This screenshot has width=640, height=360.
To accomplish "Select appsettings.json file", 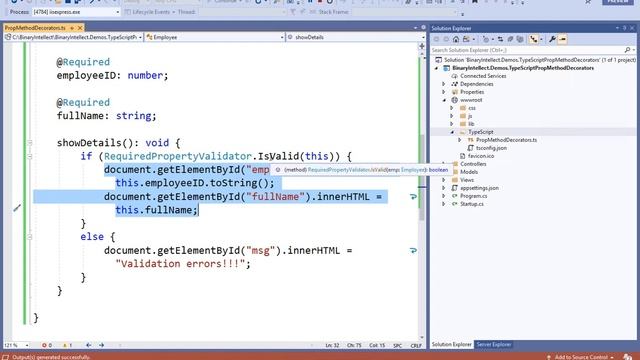I will [479, 188].
